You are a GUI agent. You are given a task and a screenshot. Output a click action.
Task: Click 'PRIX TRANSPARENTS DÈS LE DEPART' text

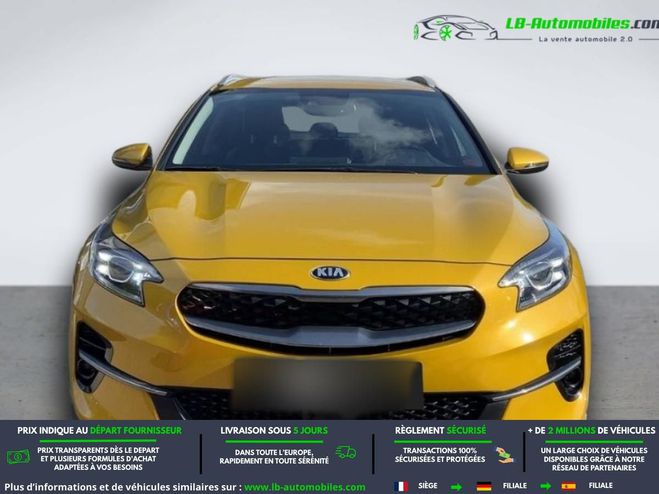tap(98, 459)
